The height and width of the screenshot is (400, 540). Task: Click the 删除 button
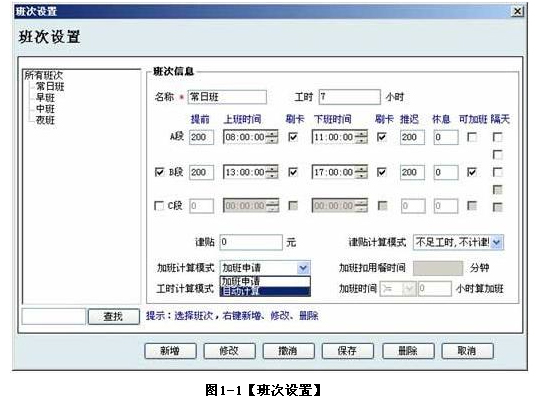click(x=408, y=351)
